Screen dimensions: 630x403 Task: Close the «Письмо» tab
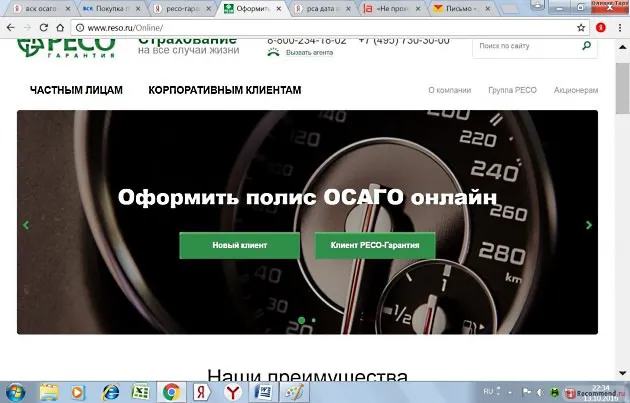488,8
